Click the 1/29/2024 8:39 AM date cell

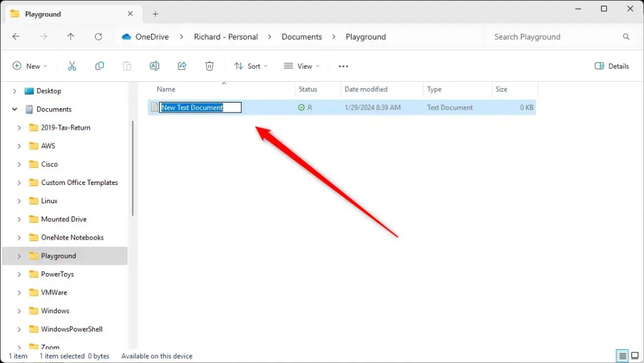click(372, 107)
